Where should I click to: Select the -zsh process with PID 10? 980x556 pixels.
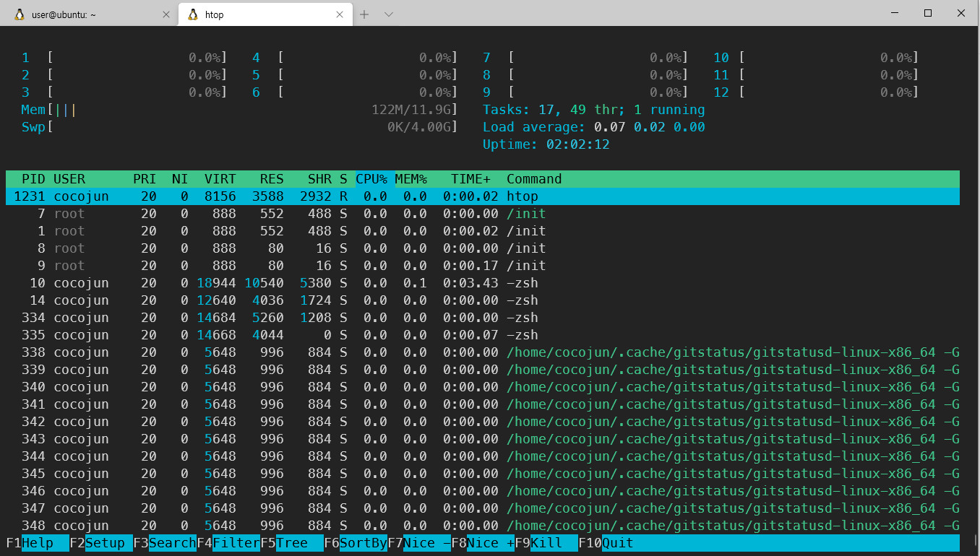483,283
